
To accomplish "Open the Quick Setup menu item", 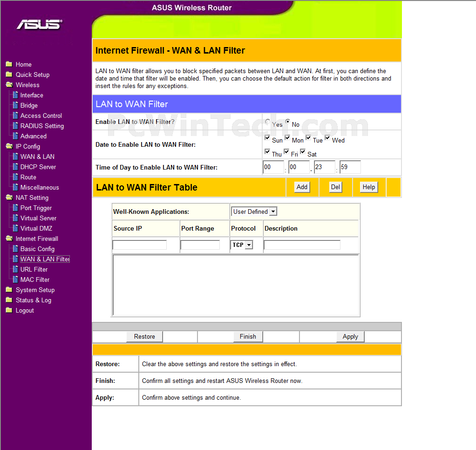I will [33, 75].
